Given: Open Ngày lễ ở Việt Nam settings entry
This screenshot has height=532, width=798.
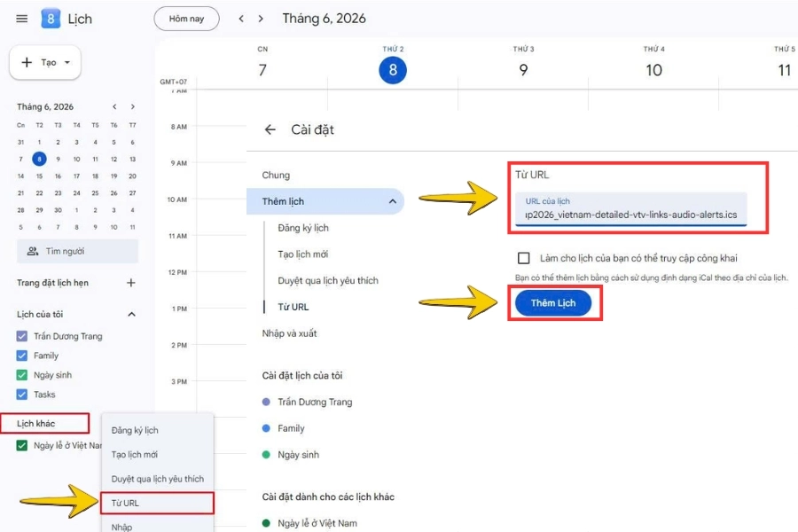Looking at the screenshot, I should [317, 523].
